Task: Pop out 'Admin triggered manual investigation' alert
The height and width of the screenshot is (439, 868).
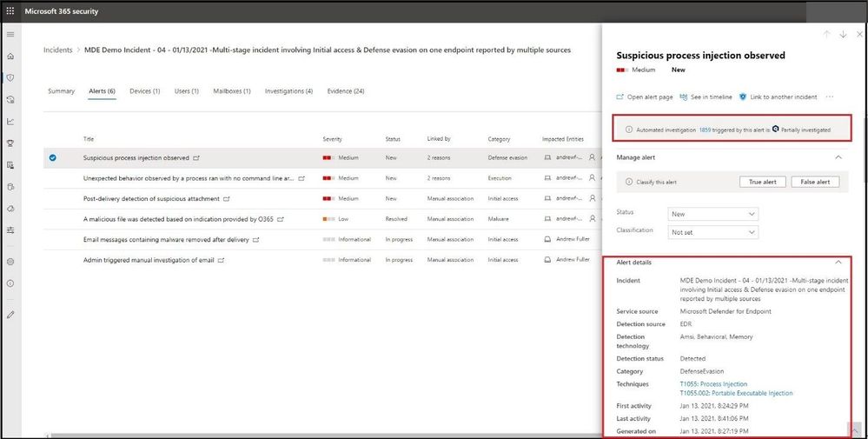Action: (x=222, y=260)
